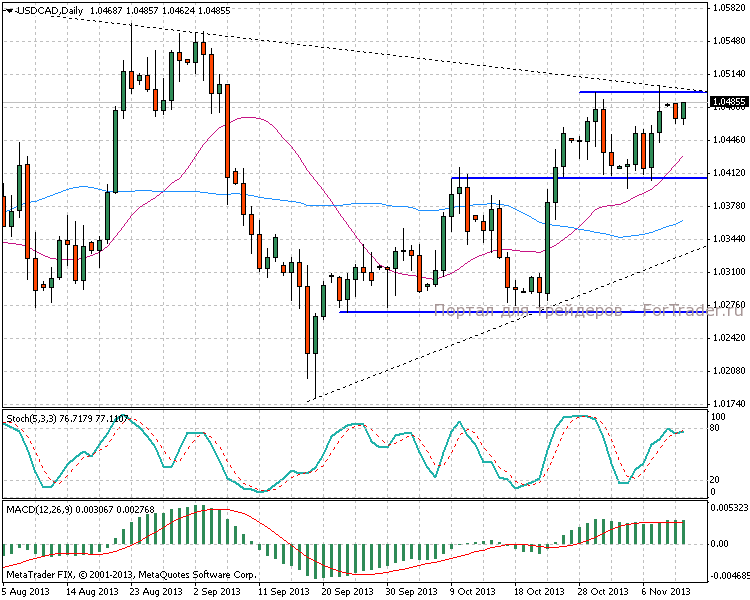
Task: Click the chart menu triangle beside USDCAD
Action: pyautogui.click(x=5, y=11)
